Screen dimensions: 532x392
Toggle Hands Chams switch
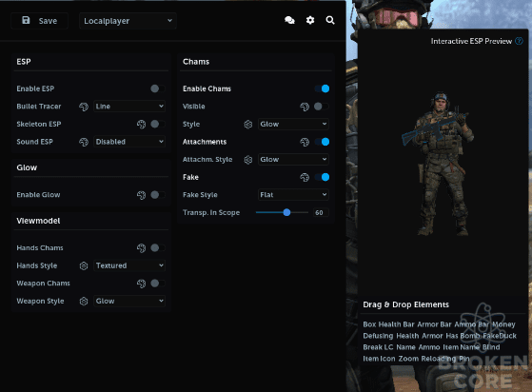tap(158, 248)
